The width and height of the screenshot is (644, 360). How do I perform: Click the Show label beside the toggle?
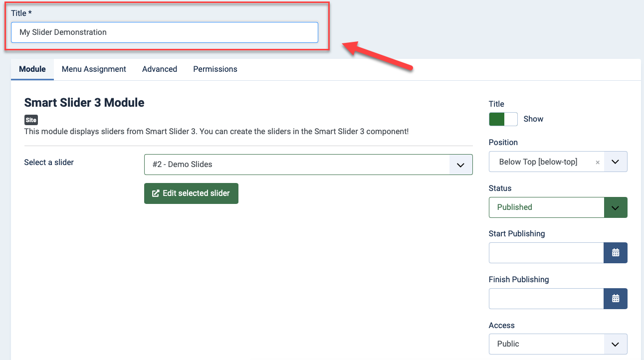533,119
